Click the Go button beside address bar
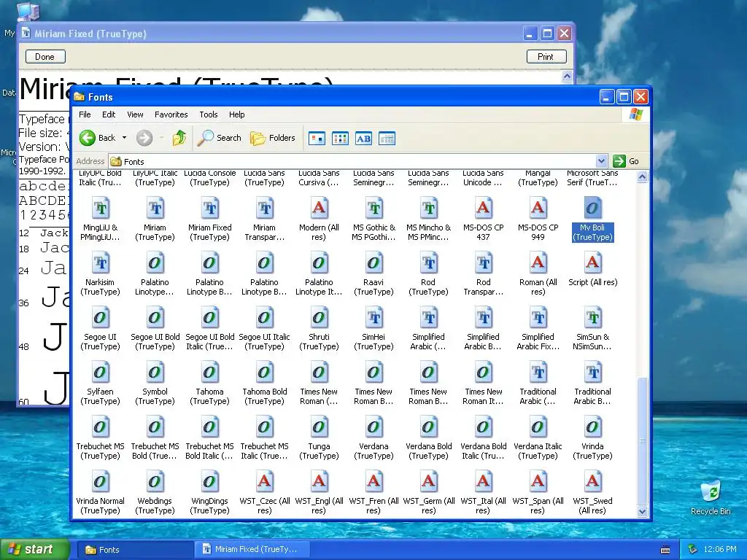The image size is (747, 560). [x=626, y=161]
